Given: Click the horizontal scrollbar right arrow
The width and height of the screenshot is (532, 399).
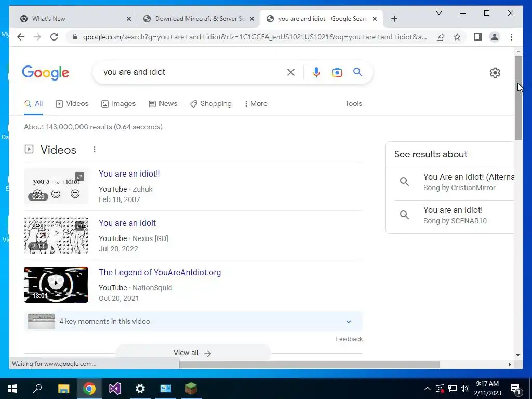Looking at the screenshot, I should coord(509,364).
